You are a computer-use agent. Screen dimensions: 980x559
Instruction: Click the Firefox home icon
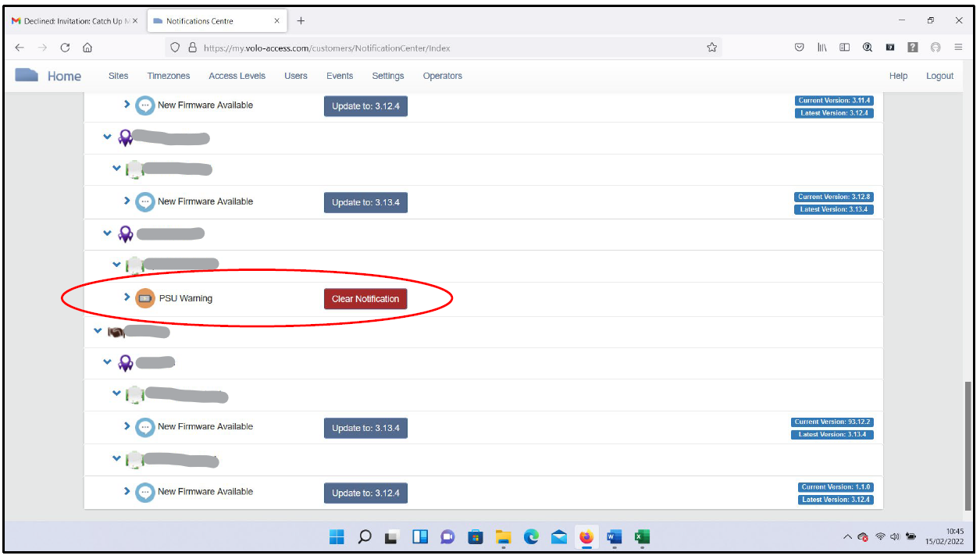point(87,48)
